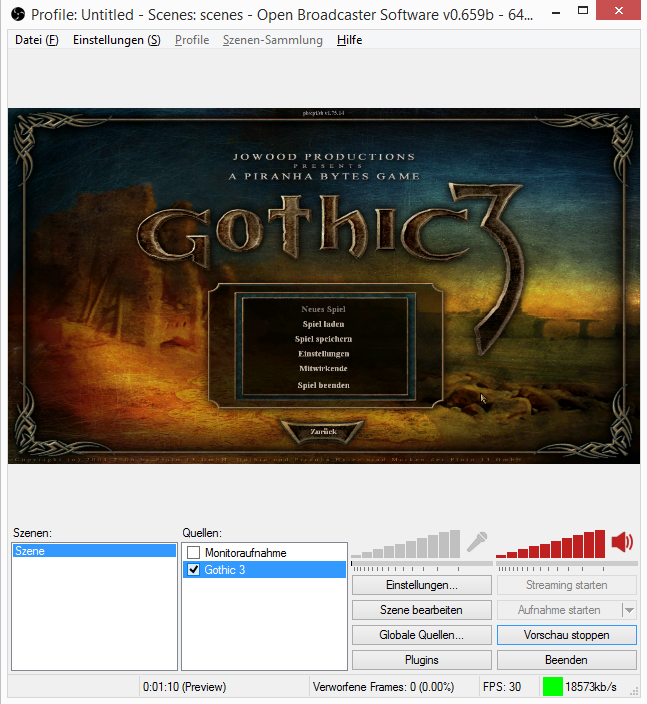This screenshot has width=647, height=704.
Task: Click the microphone volume level bars
Action: coord(406,544)
